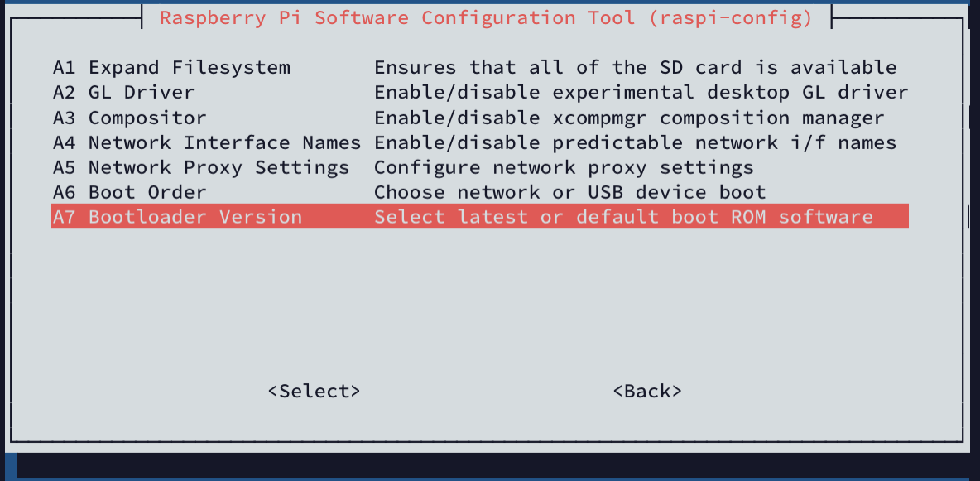Screen dimensions: 980x481
Task: Activate the <Select> button
Action: tap(314, 391)
